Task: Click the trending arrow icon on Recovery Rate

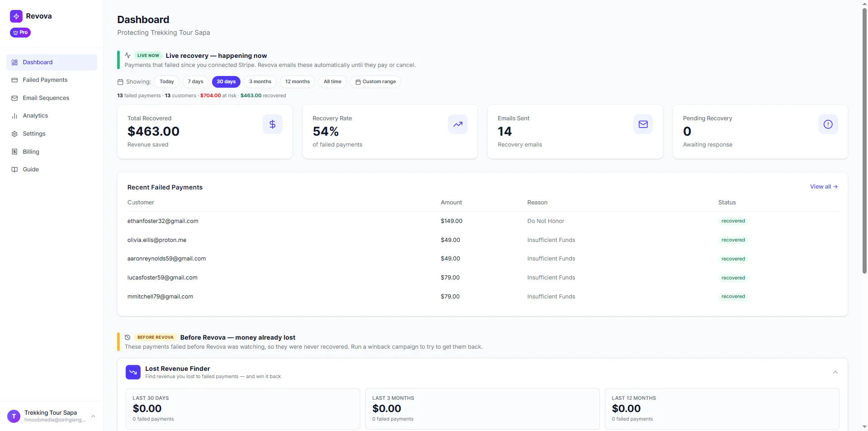Action: click(458, 124)
